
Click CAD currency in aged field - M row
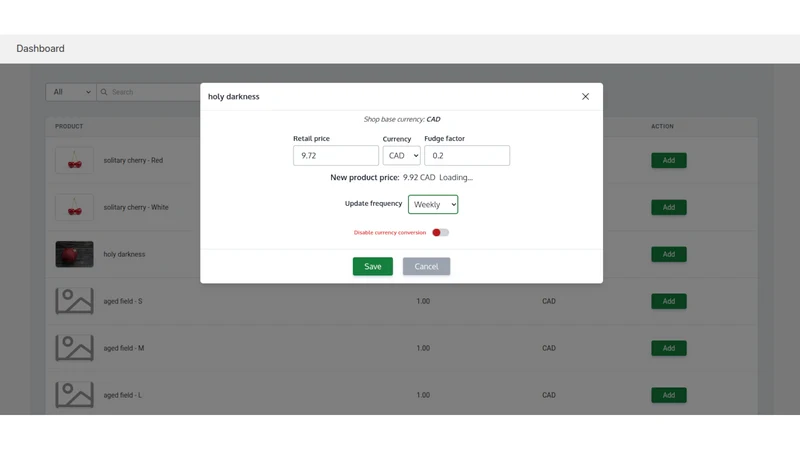(x=549, y=348)
